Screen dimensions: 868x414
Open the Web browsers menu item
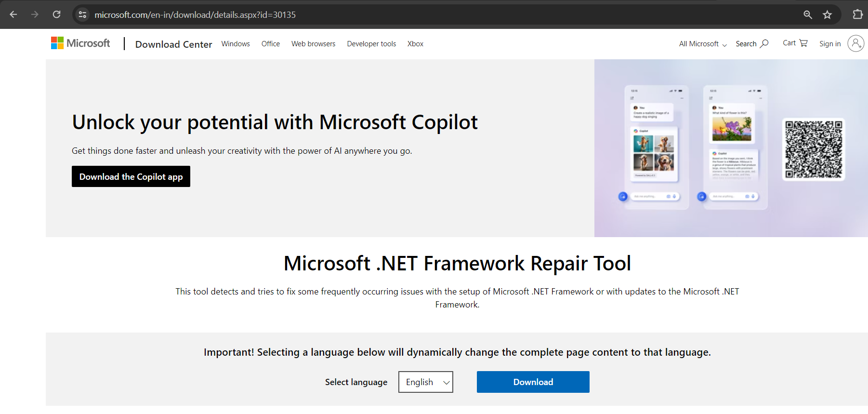pos(313,44)
